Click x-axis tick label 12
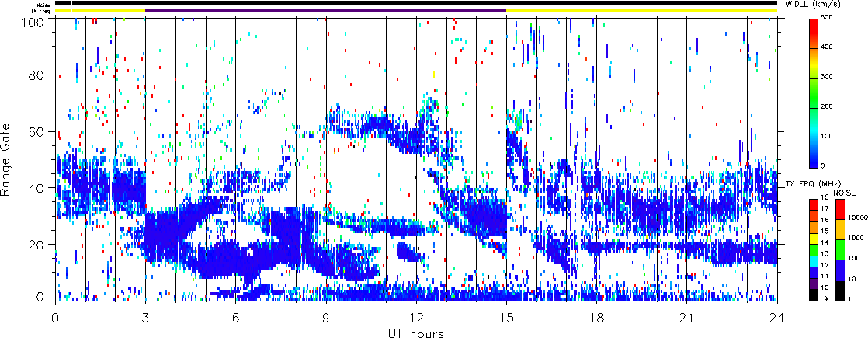 pos(416,319)
